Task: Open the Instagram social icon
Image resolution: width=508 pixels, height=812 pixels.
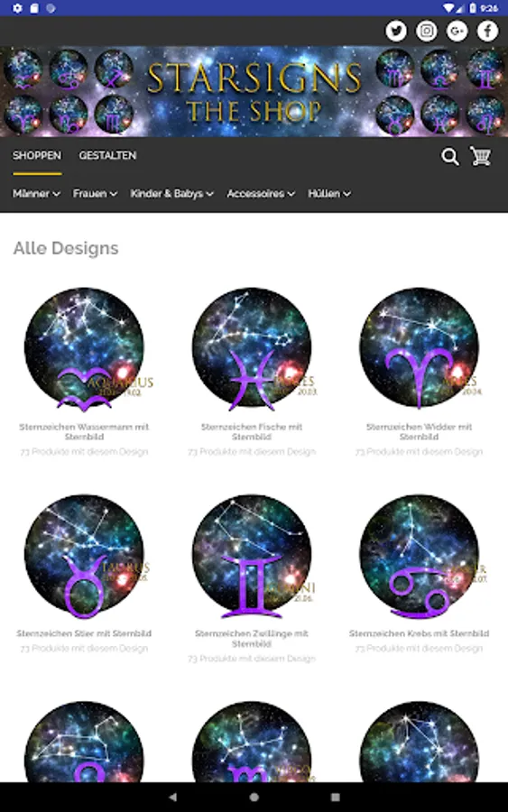Action: coord(427,31)
